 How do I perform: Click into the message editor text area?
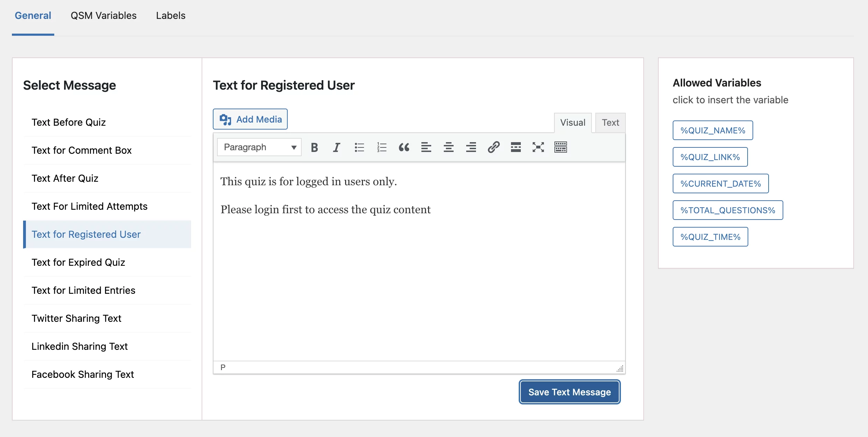(419, 273)
